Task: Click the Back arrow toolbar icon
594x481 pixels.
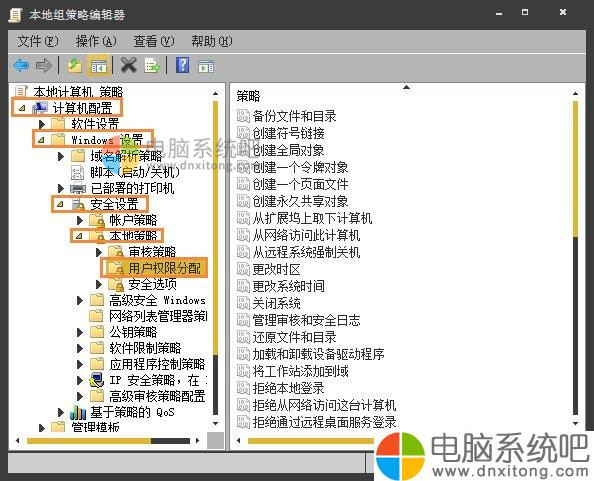Action: [x=21, y=66]
